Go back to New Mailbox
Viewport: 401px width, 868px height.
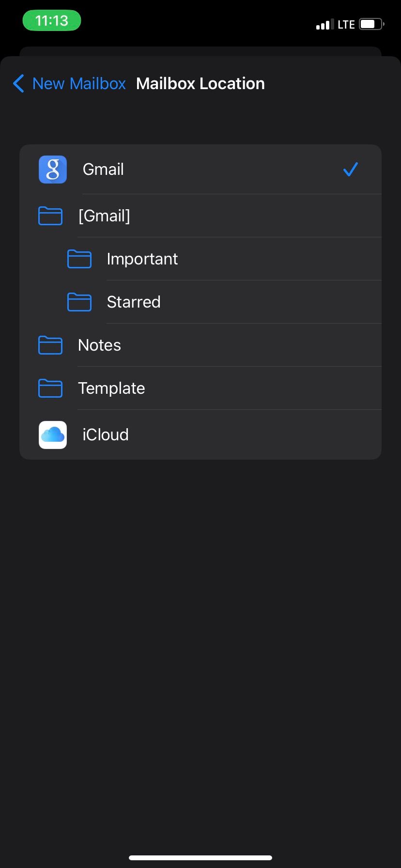coord(70,84)
